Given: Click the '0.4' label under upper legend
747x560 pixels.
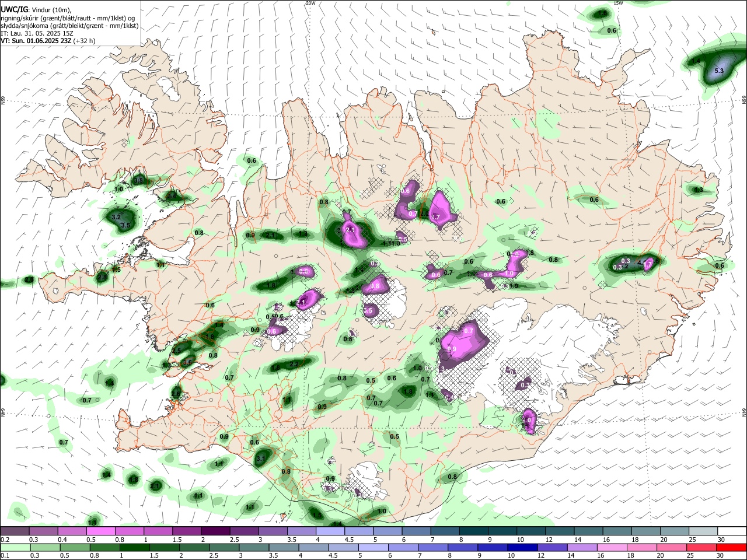Looking at the screenshot, I should point(62,540).
